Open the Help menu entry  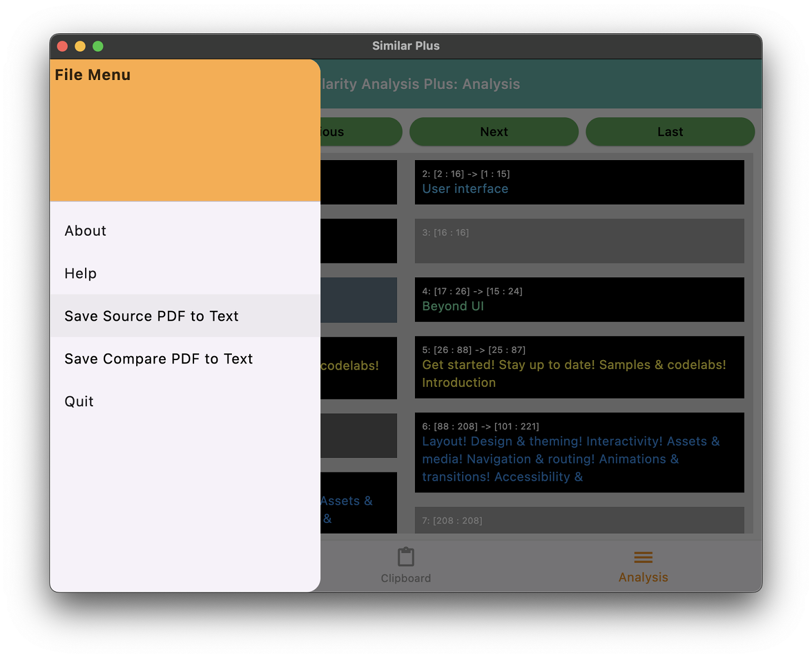coord(185,273)
